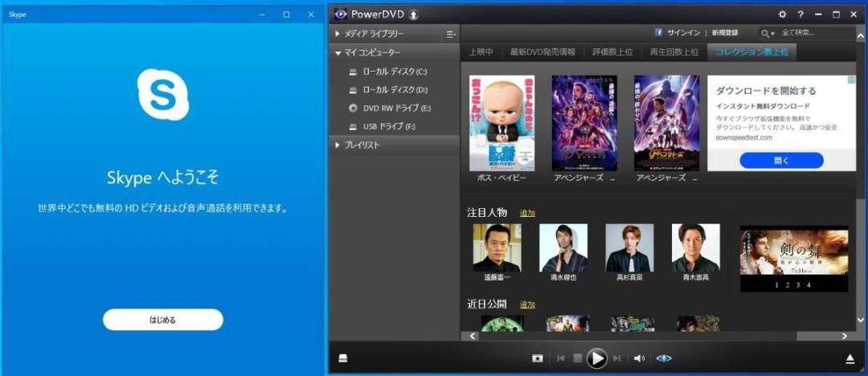Image resolution: width=868 pixels, height=376 pixels.
Task: Click the horizontal scrollbar right arrow
Action: click(844, 336)
